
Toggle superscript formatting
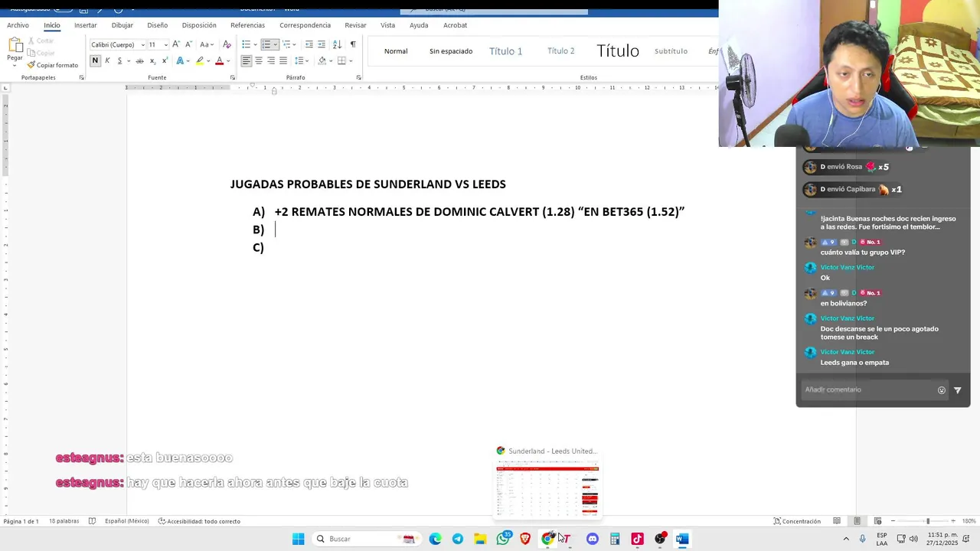(x=165, y=60)
